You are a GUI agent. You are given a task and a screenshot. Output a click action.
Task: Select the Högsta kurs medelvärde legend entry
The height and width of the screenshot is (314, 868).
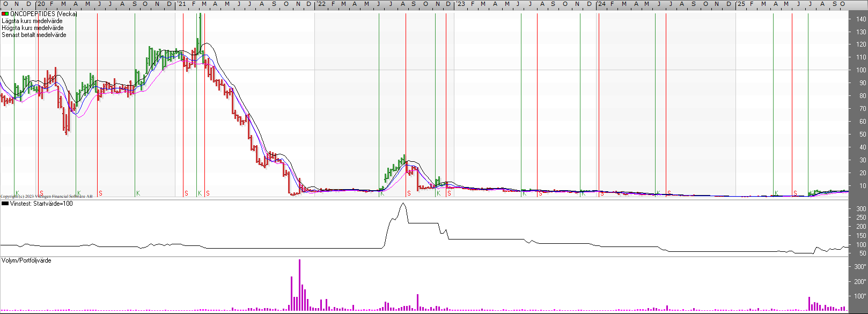pos(32,28)
